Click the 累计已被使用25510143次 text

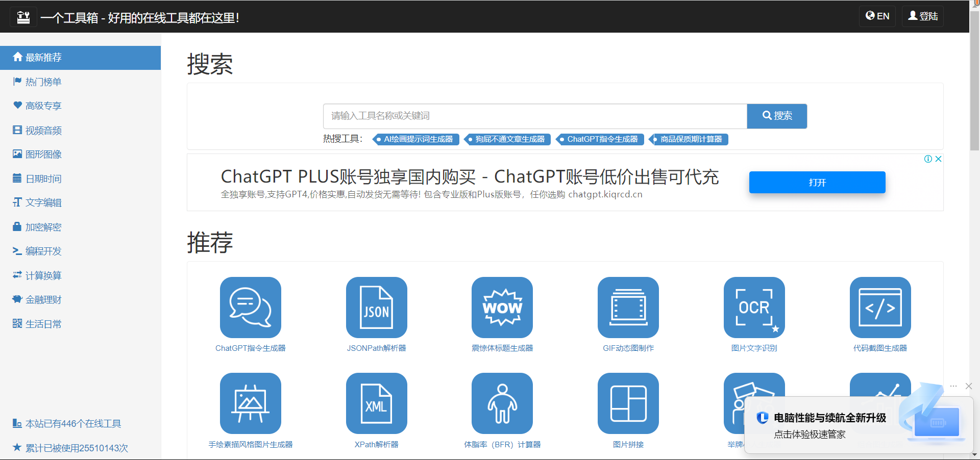(77, 448)
